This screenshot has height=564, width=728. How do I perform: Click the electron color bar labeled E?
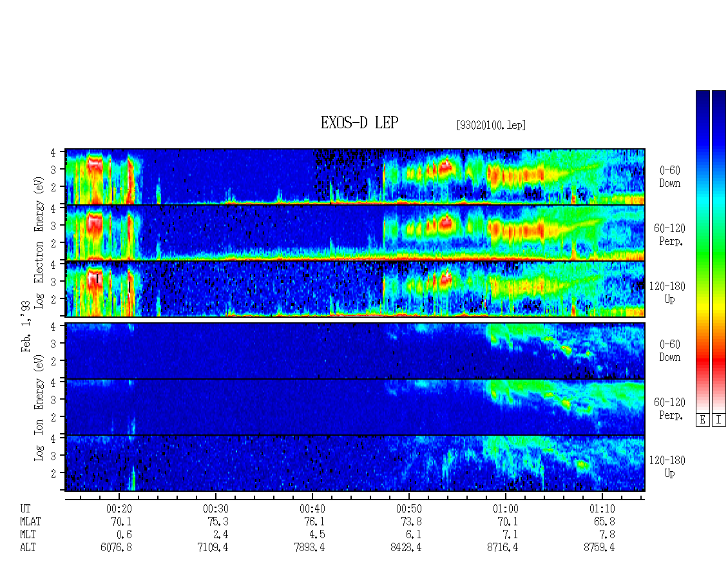point(702,251)
